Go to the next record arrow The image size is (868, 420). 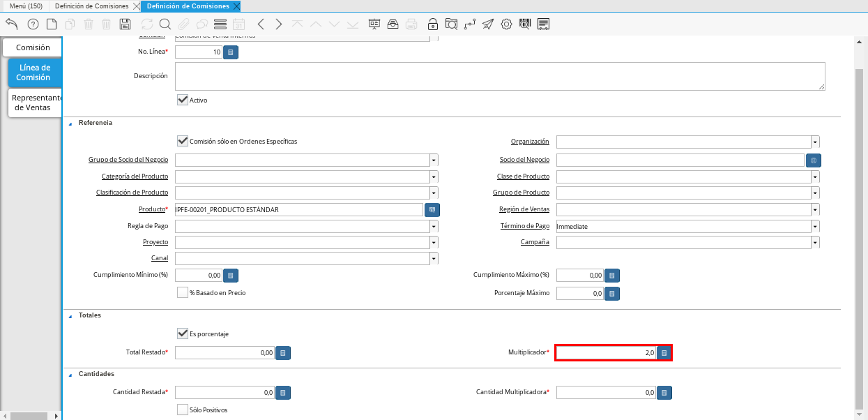pyautogui.click(x=279, y=24)
